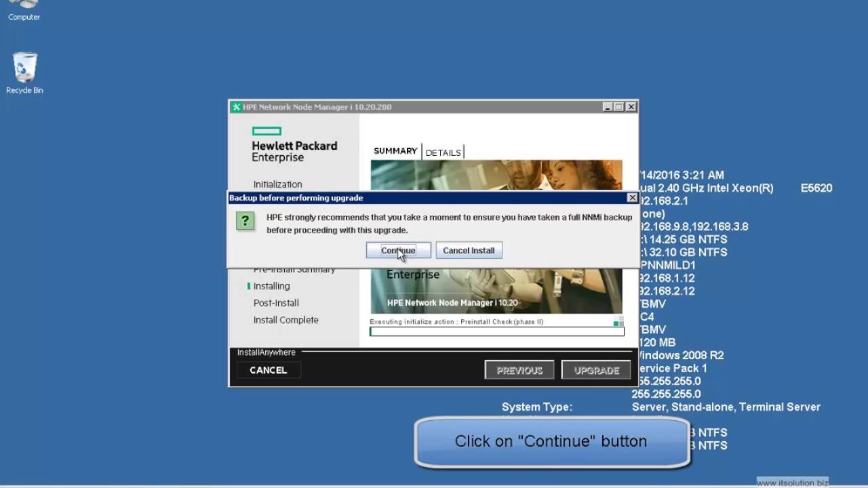Close the Backup before performing upgrade dialog
Screen dimensions: 868x488
[632, 198]
